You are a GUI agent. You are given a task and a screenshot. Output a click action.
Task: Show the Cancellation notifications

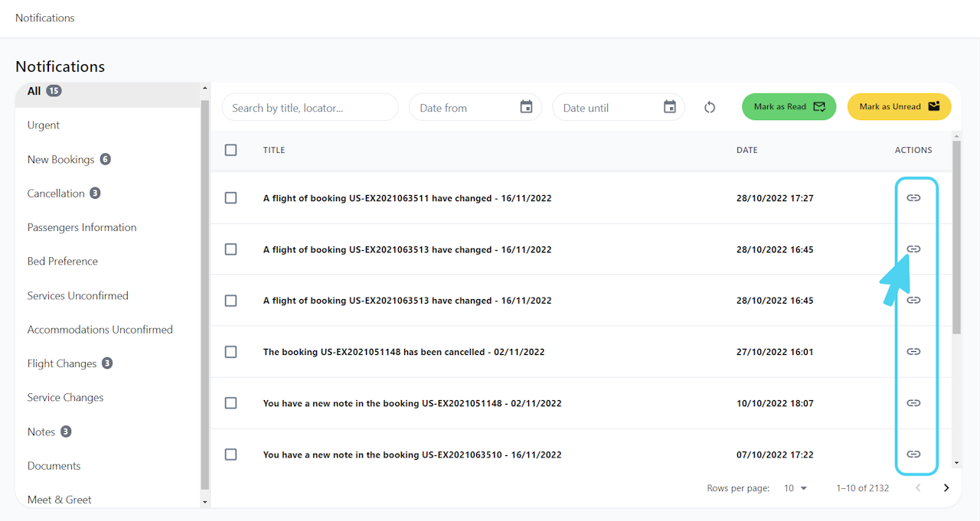[56, 194]
